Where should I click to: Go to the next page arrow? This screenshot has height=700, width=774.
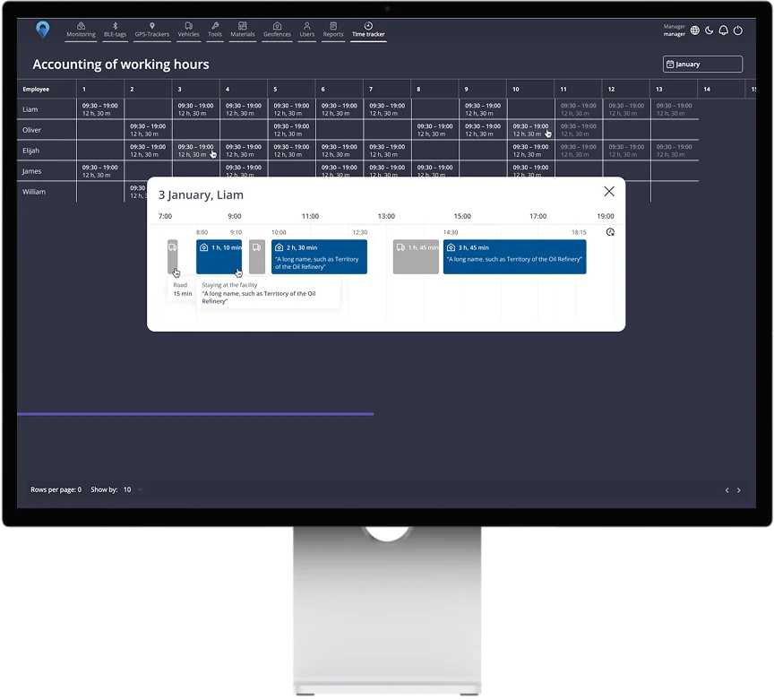[739, 490]
